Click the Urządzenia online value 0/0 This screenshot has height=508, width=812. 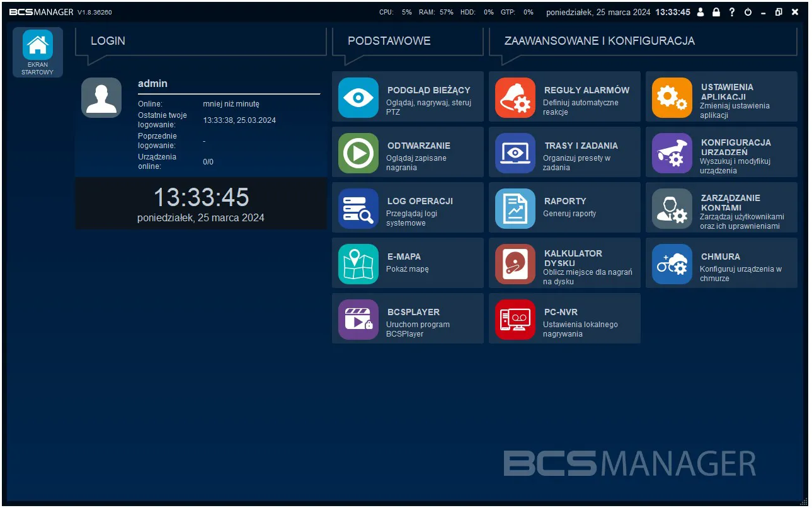[x=208, y=161]
